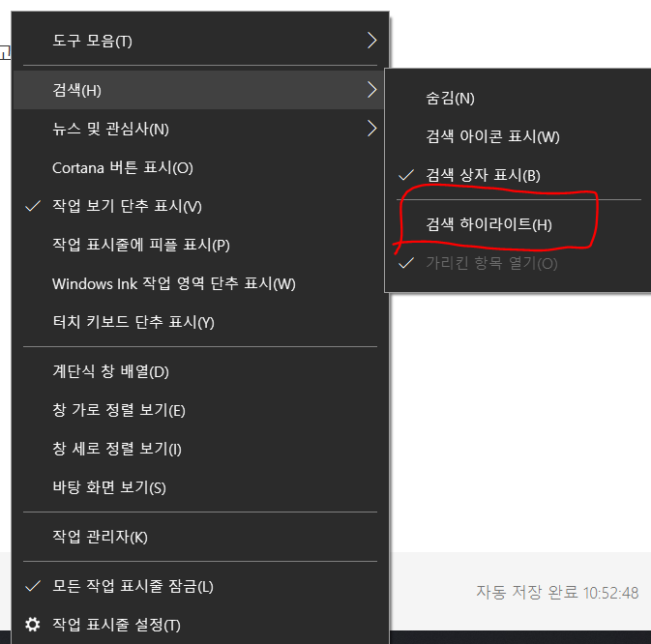This screenshot has width=651, height=644.
Task: Toggle Cortana 버튼 표시(O)
Action: click(x=200, y=167)
